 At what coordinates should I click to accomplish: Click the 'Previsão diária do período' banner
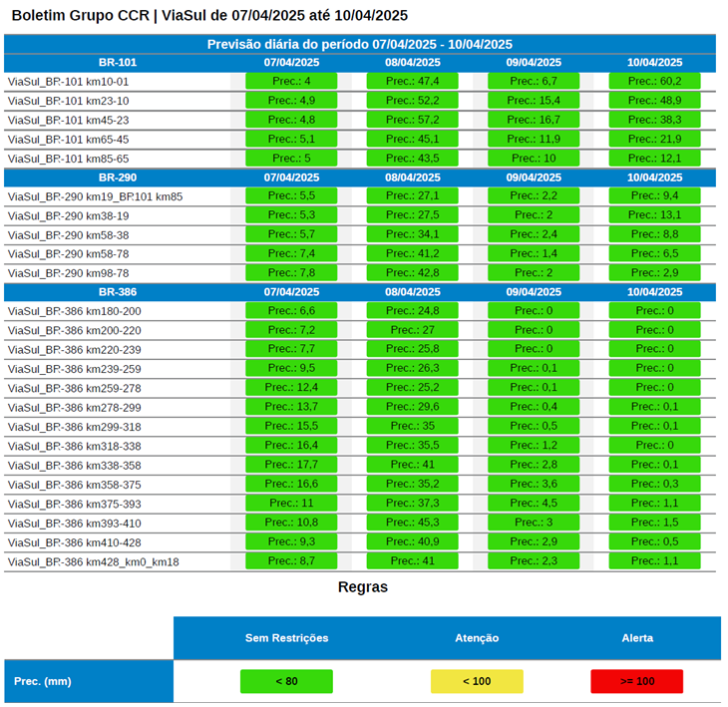[360, 44]
